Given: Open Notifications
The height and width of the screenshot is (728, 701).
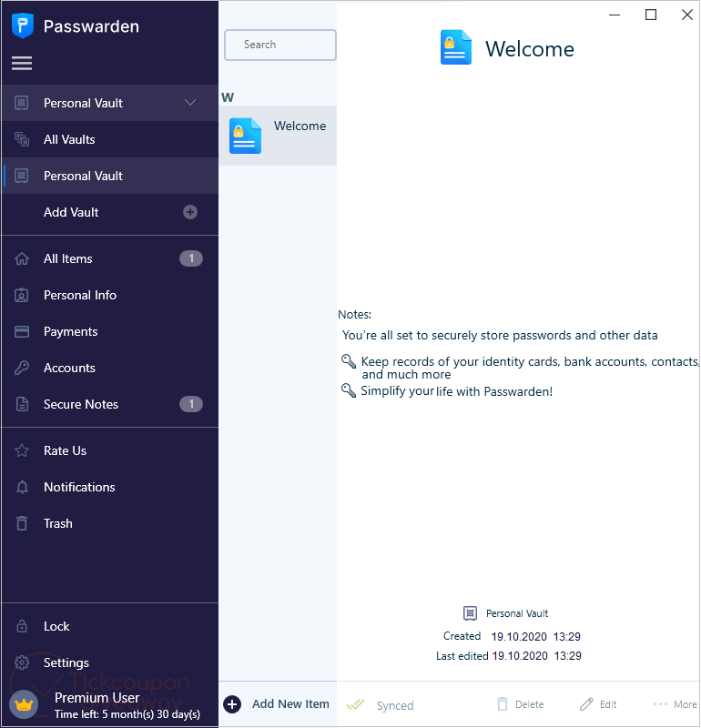Looking at the screenshot, I should pos(110,487).
